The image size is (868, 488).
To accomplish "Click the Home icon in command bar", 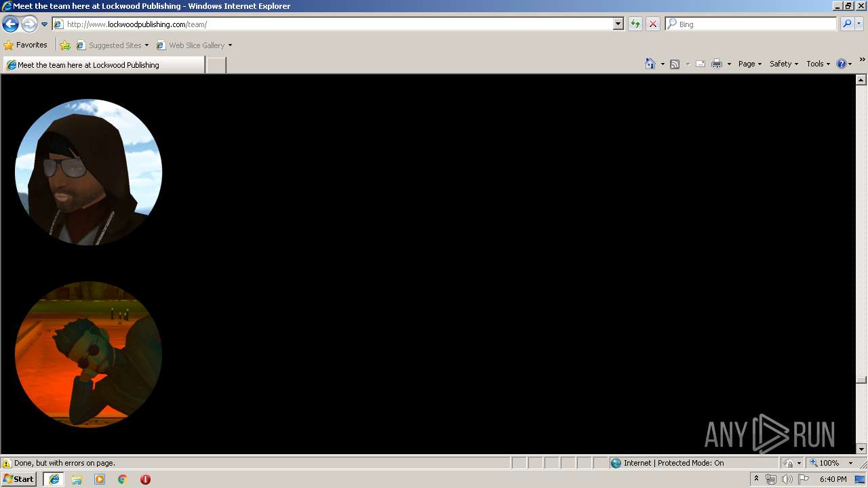I will 650,64.
